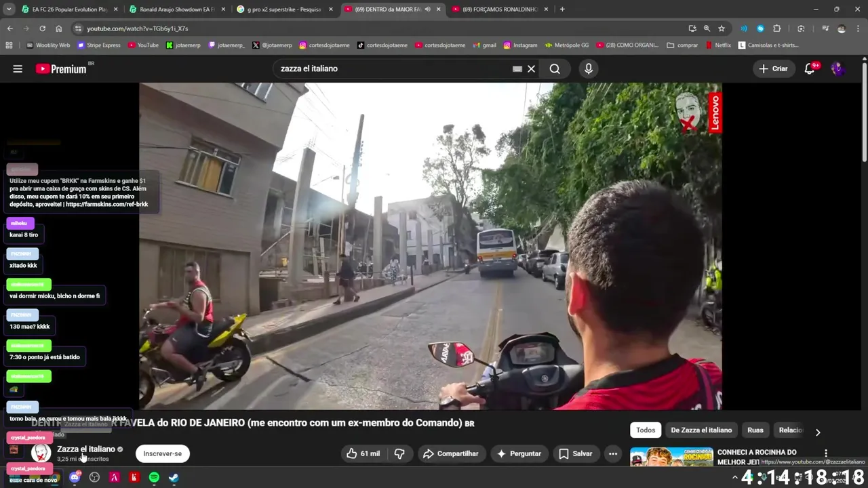This screenshot has height=488, width=868.
Task: Select the Ruas filter chip
Action: [x=755, y=430]
